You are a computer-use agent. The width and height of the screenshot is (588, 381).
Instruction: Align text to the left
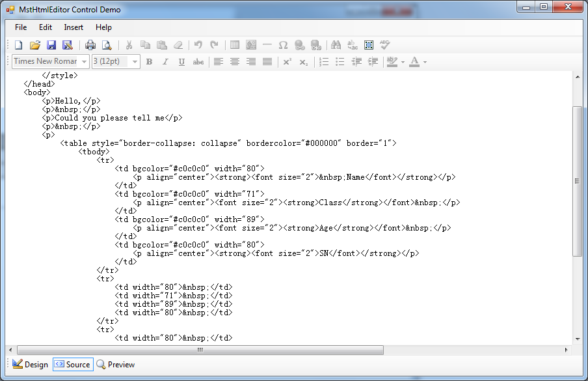click(x=219, y=62)
